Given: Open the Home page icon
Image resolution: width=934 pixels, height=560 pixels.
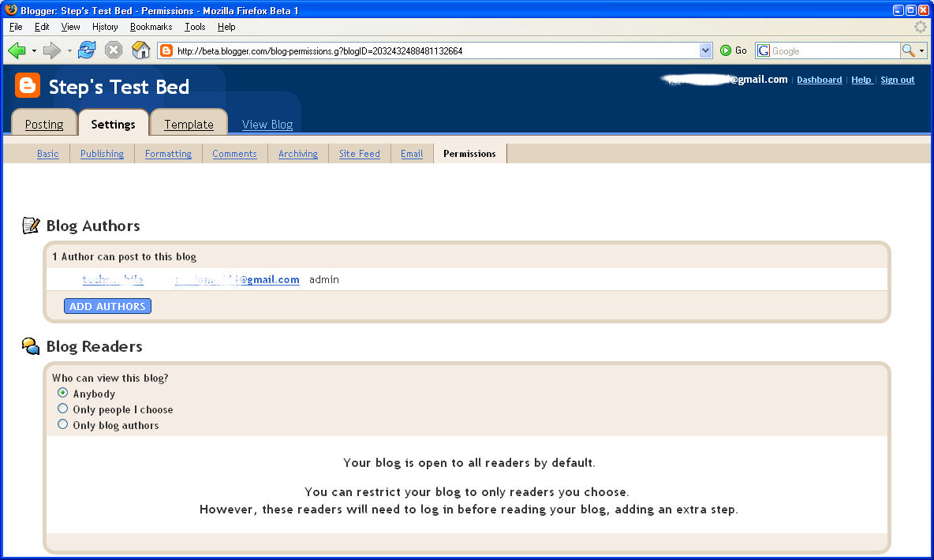Looking at the screenshot, I should [141, 50].
